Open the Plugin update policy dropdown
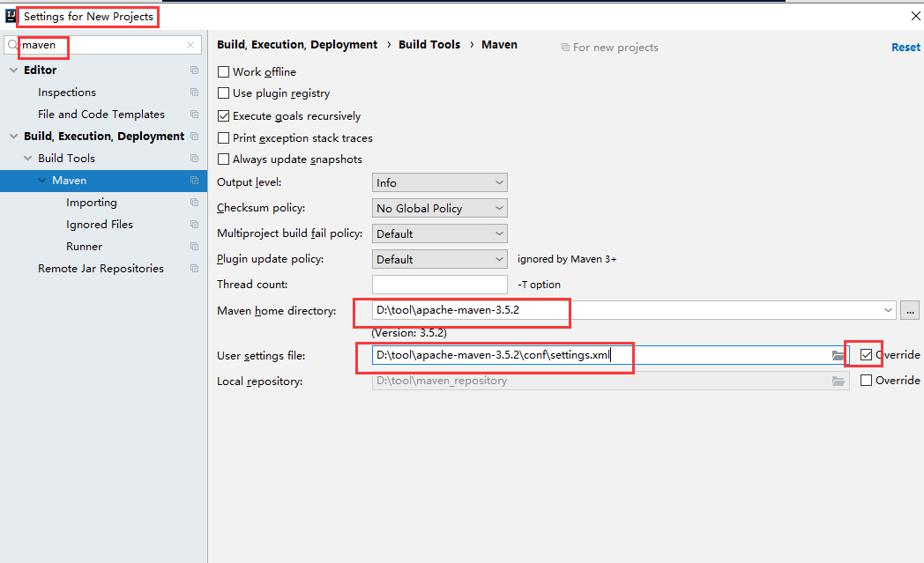The width and height of the screenshot is (924, 563). click(x=440, y=259)
